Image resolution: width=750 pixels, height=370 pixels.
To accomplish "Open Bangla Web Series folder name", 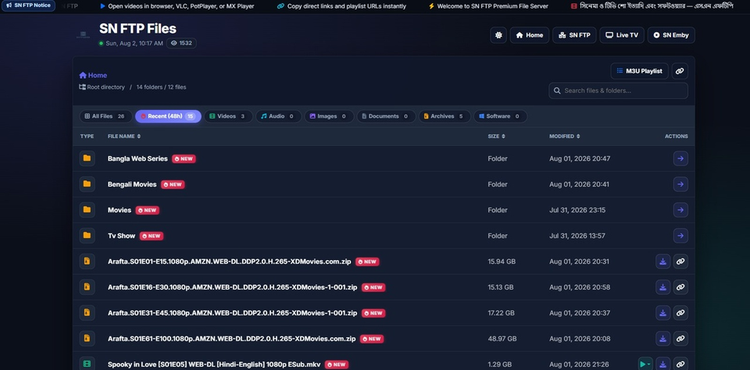I will [138, 159].
